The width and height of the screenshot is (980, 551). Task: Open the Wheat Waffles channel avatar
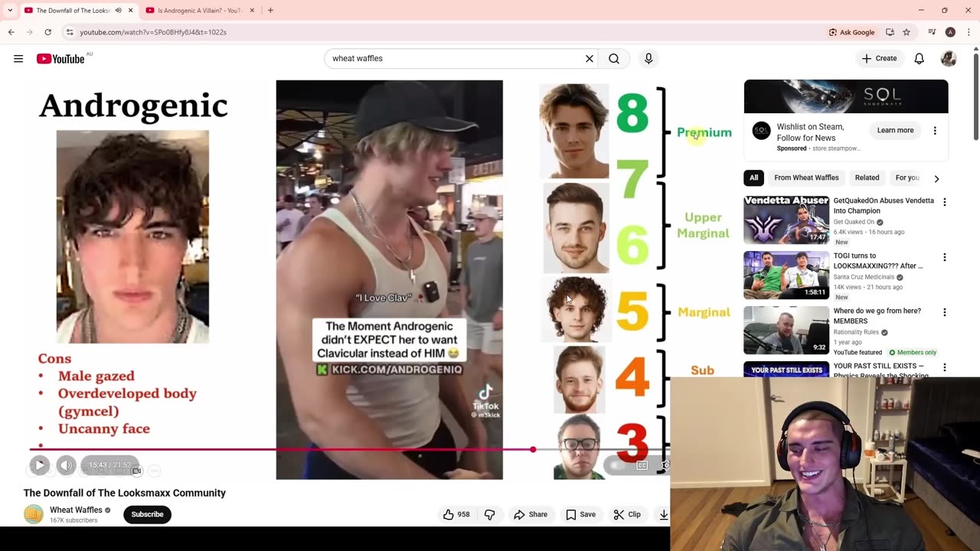[33, 514]
